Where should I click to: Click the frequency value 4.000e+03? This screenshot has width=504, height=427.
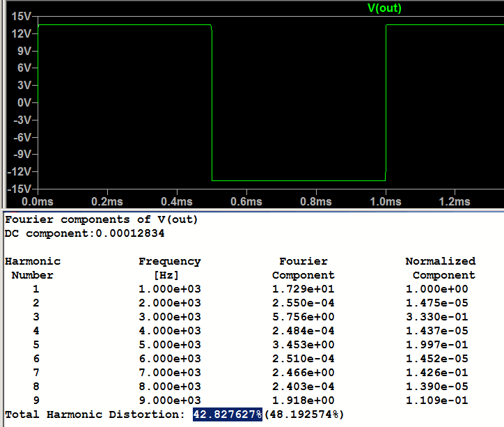point(170,331)
